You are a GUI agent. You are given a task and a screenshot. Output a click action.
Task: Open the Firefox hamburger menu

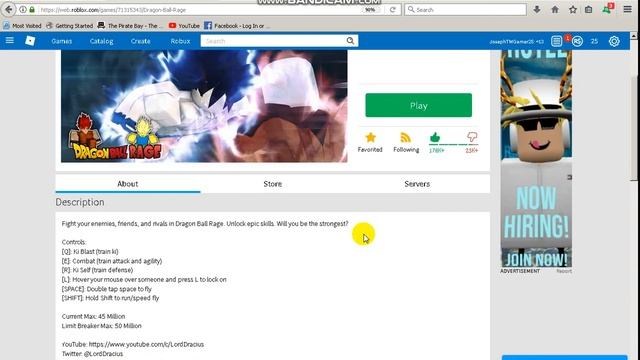point(628,9)
